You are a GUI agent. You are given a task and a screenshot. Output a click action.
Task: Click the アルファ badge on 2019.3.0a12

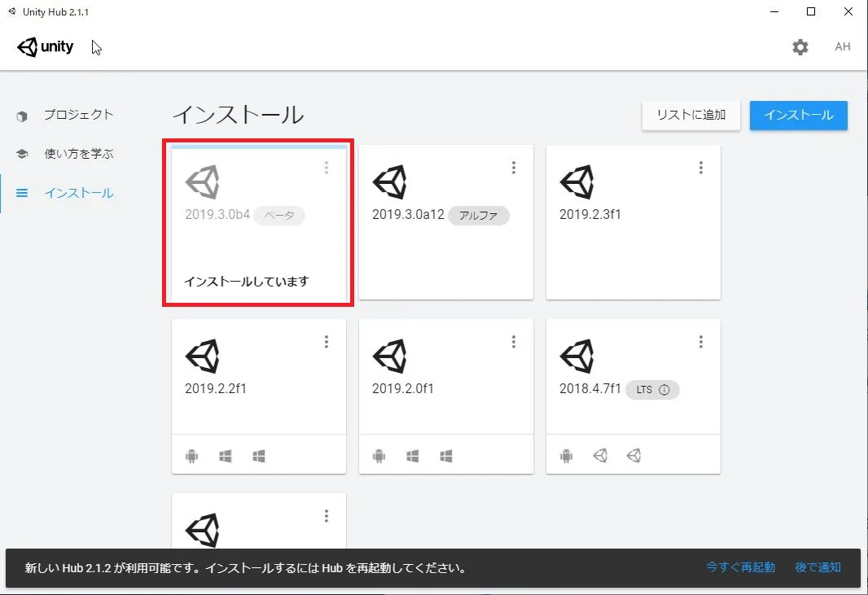478,216
